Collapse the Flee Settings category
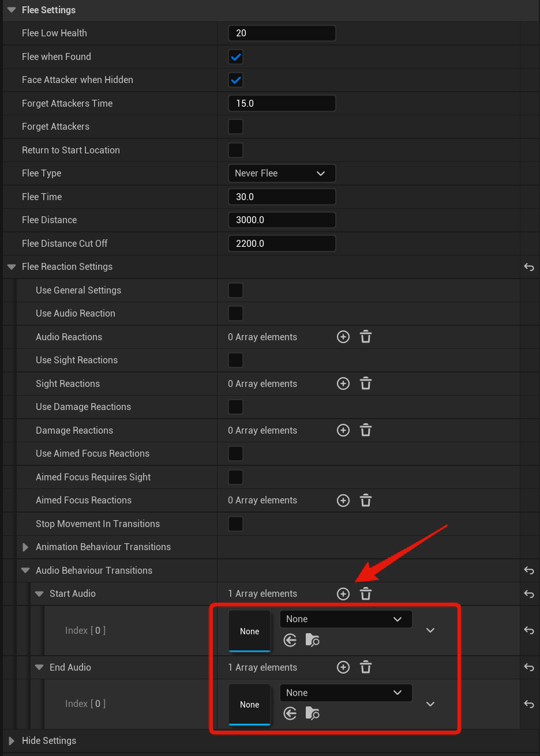Screen dimensions: 540x756 coord(12,10)
